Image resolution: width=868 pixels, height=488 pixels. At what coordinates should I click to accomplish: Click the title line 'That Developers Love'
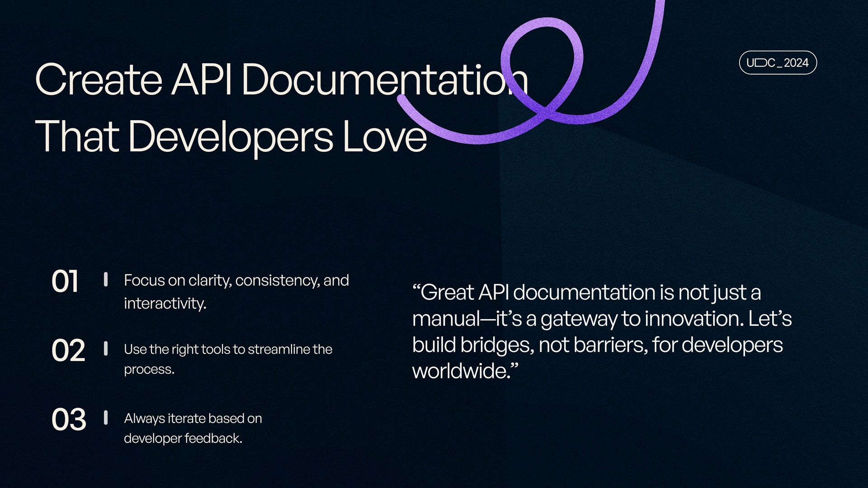pyautogui.click(x=231, y=136)
